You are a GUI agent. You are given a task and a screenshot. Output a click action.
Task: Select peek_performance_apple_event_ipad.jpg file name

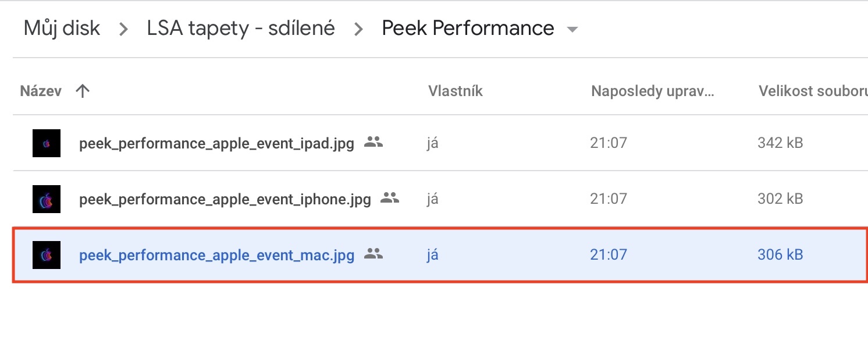[216, 143]
